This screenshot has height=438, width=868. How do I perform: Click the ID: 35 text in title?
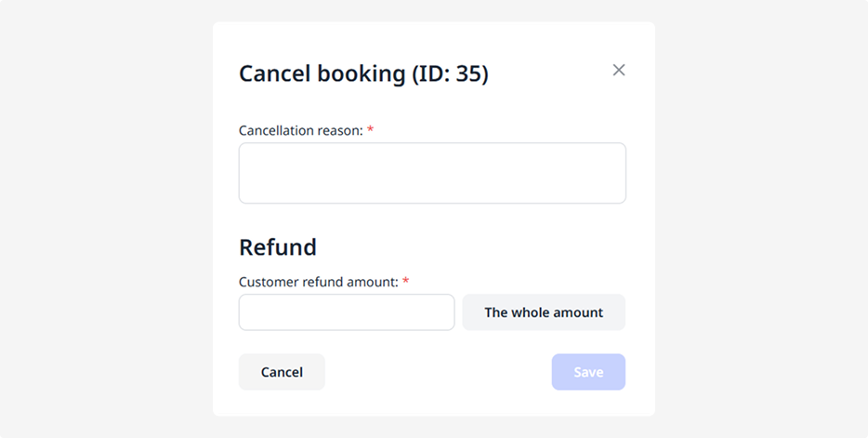[452, 73]
